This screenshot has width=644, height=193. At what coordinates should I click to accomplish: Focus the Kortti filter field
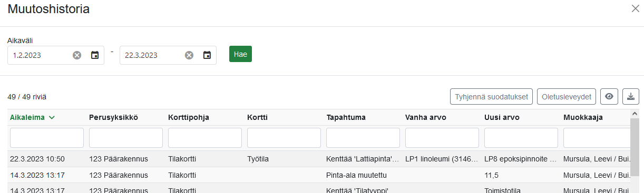[284, 138]
